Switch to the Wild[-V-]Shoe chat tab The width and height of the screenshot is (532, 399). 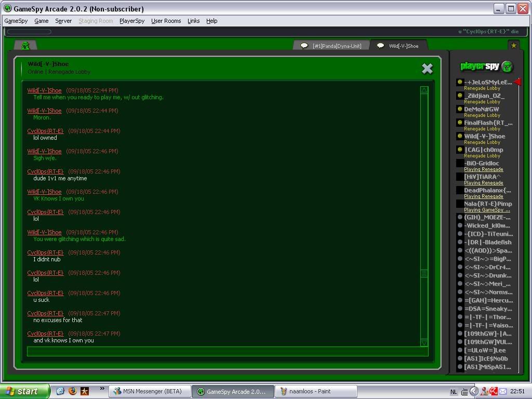(x=398, y=46)
